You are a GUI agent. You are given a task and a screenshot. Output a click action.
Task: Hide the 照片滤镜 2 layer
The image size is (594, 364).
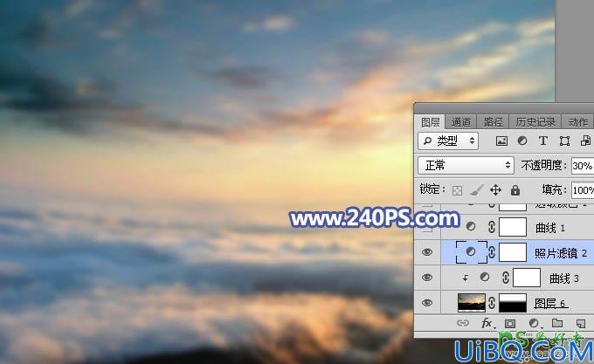[427, 252]
